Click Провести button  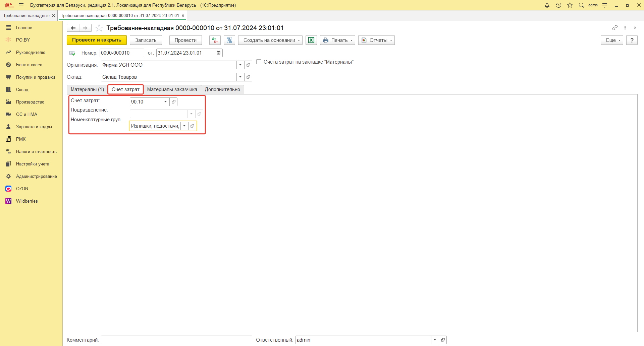click(x=185, y=40)
